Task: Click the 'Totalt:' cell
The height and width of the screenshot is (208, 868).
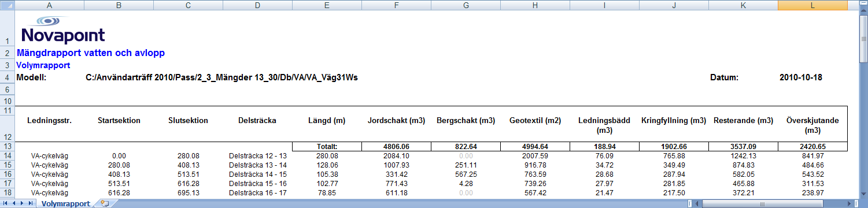Action: click(327, 147)
